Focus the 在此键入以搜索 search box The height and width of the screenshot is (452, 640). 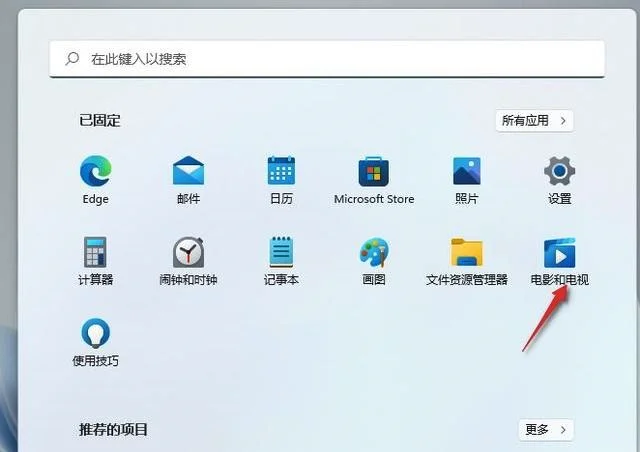pyautogui.click(x=327, y=59)
